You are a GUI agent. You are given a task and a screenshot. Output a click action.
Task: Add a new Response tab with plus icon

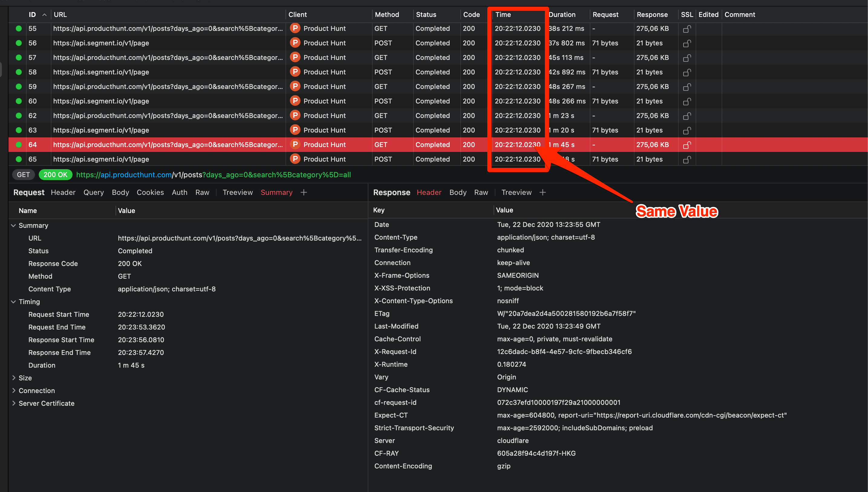pyautogui.click(x=542, y=192)
